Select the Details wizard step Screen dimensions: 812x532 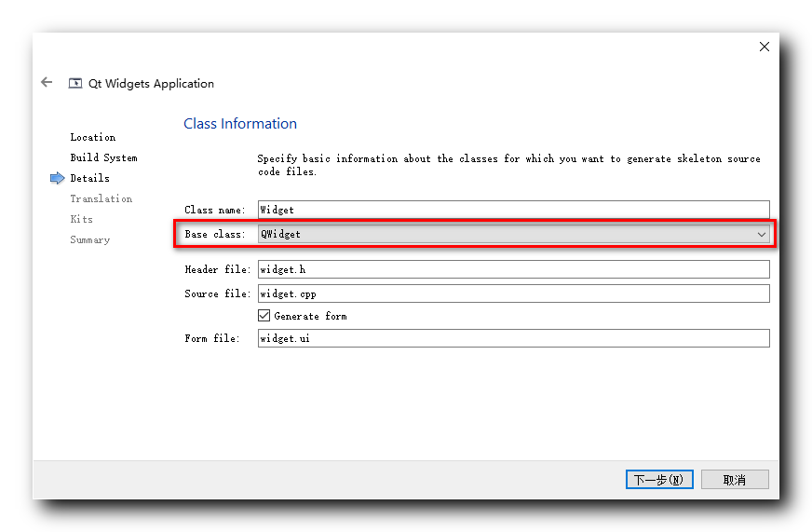click(89, 178)
